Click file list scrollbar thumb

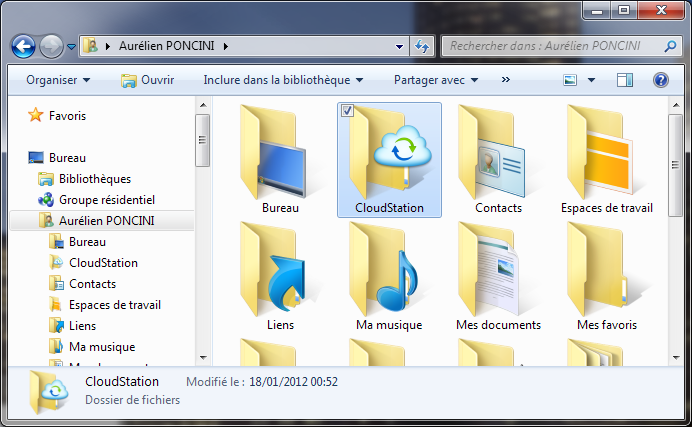(x=675, y=165)
